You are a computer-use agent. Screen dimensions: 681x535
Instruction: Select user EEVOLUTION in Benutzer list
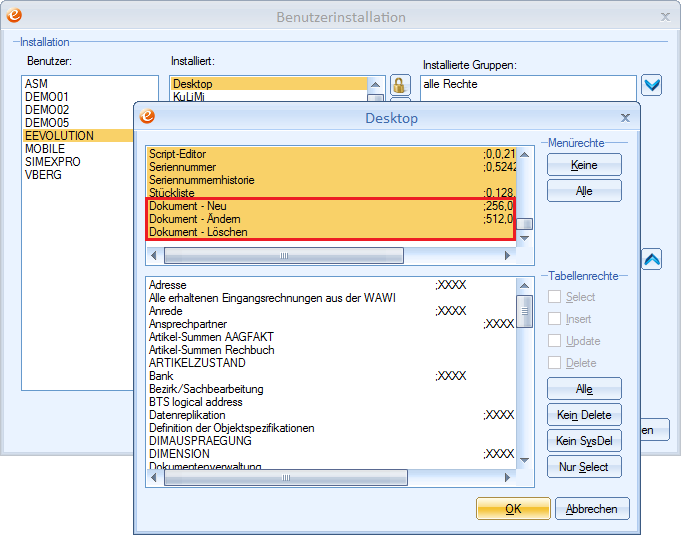click(x=78, y=135)
